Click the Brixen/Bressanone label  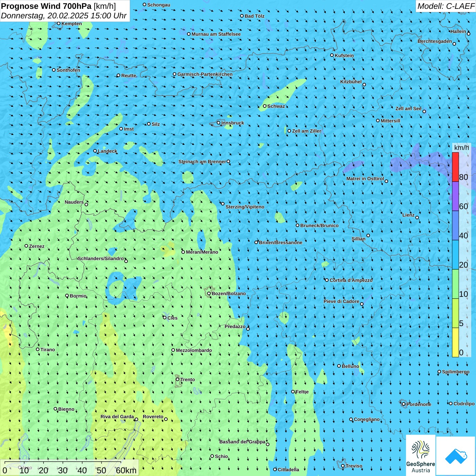(280, 242)
